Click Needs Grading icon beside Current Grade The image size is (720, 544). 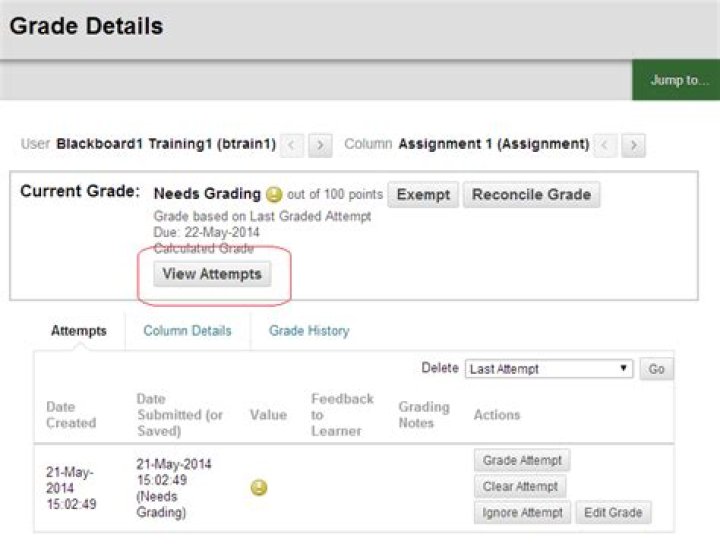coord(274,195)
